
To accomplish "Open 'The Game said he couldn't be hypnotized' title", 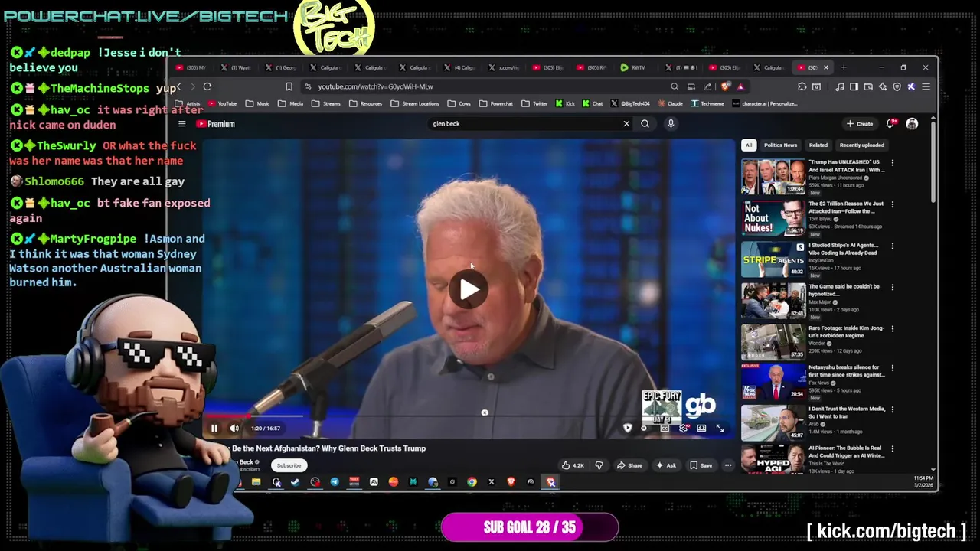I will pyautogui.click(x=844, y=290).
